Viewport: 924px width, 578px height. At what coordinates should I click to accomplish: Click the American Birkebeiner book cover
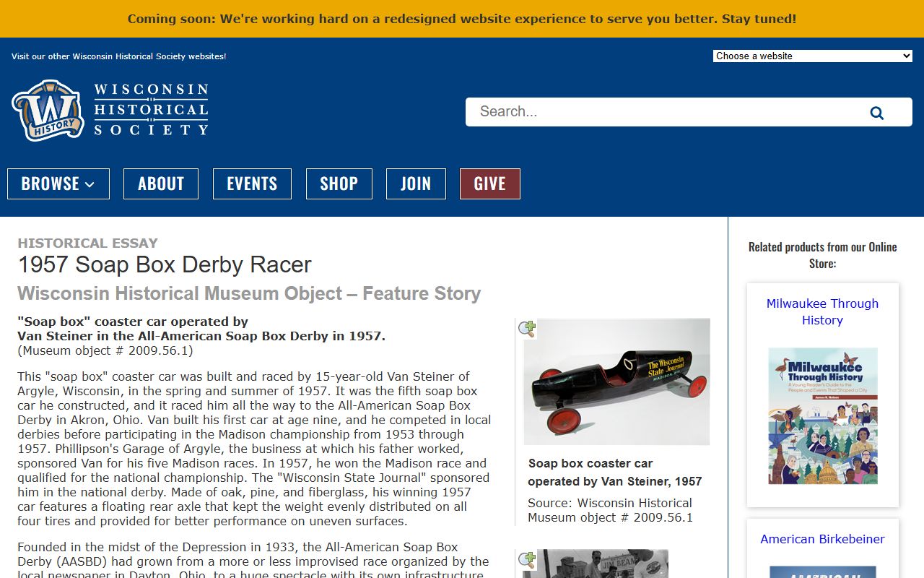pyautogui.click(x=822, y=571)
